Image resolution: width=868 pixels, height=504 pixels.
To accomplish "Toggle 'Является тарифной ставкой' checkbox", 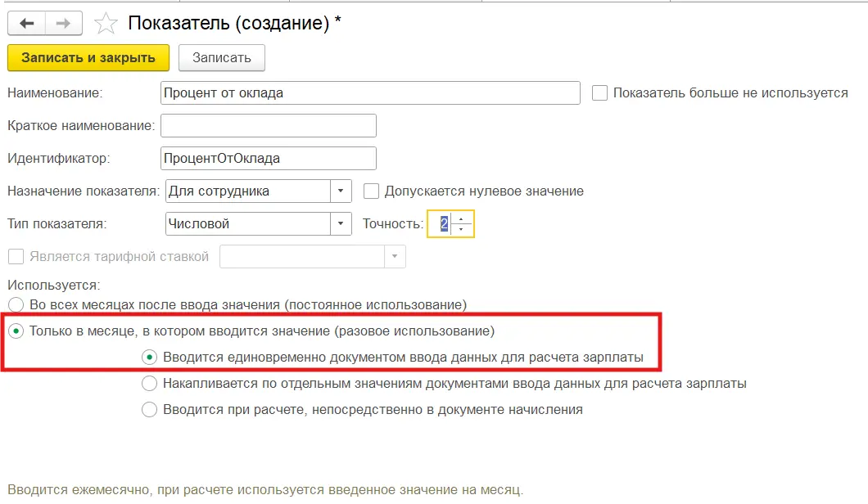I will coord(16,257).
